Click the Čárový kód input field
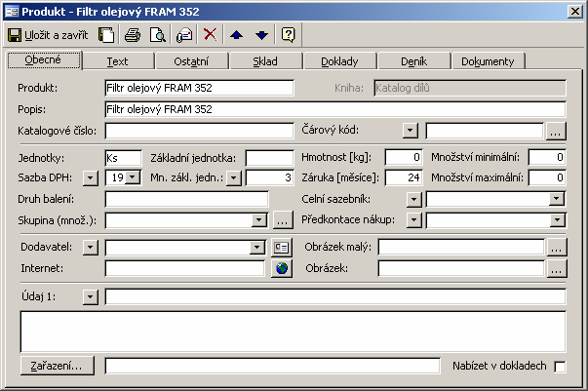 [484, 131]
